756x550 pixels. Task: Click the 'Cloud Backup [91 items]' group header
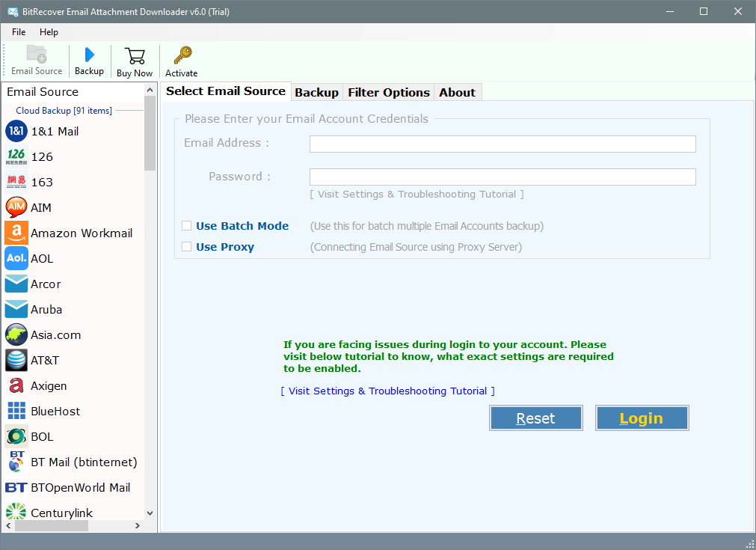tap(64, 111)
